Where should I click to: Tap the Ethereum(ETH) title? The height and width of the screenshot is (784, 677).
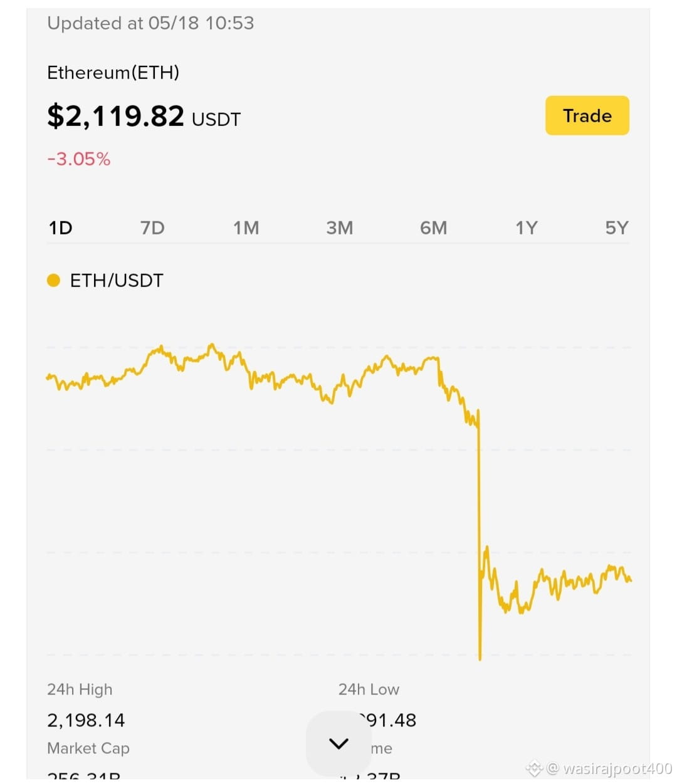pos(113,73)
